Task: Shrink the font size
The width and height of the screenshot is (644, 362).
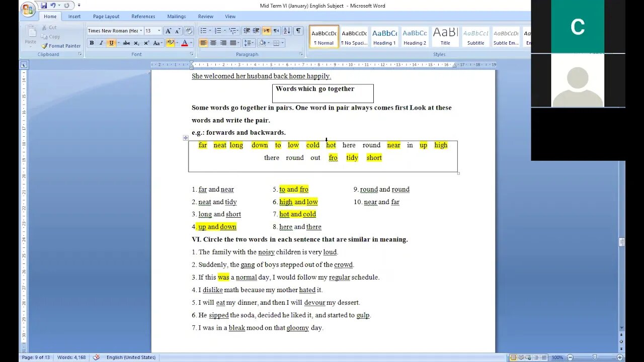Action: click(178, 31)
